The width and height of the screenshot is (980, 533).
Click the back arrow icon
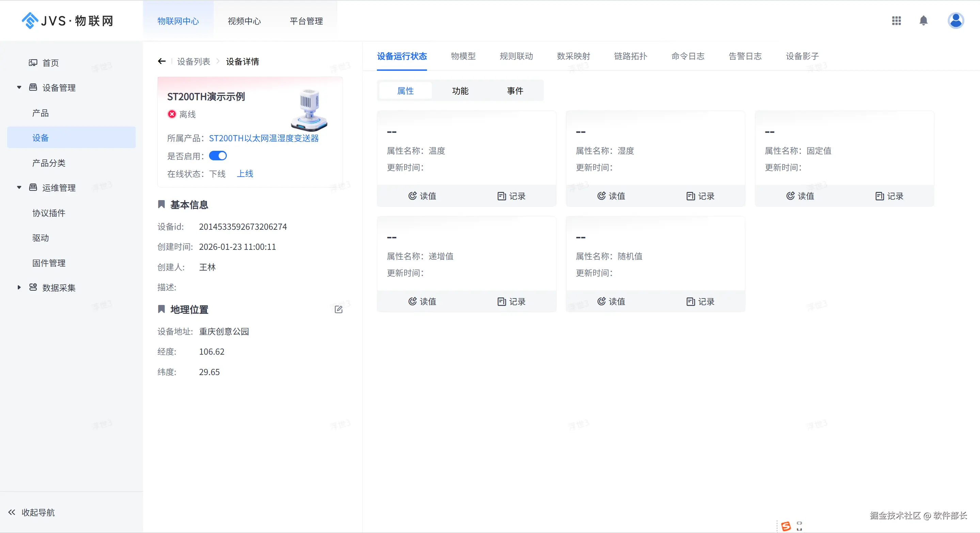pos(162,61)
